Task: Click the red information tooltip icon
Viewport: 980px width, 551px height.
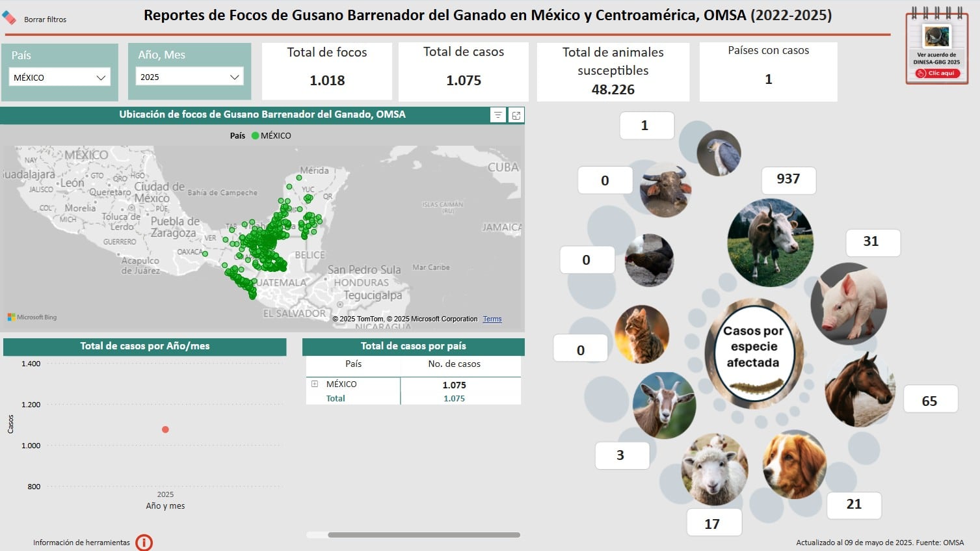Action: click(x=144, y=542)
